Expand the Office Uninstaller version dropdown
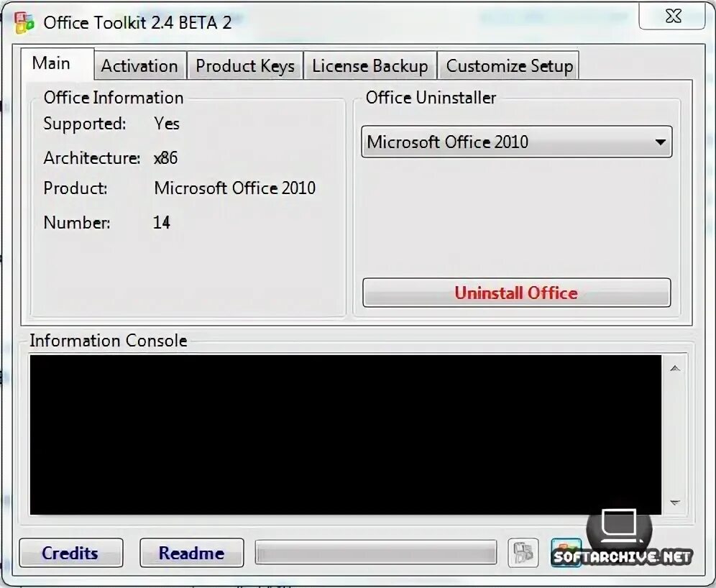Screen dimensions: 716x588 coord(516,142)
